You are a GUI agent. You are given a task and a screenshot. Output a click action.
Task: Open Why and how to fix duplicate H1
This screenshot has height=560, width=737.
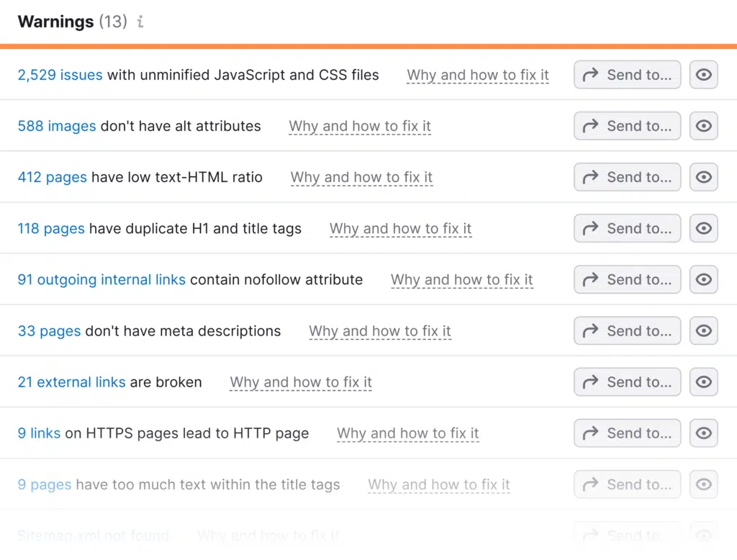400,229
